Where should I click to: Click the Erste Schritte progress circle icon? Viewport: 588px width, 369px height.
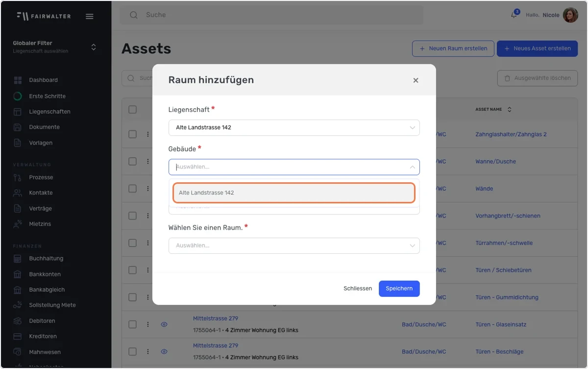click(18, 96)
